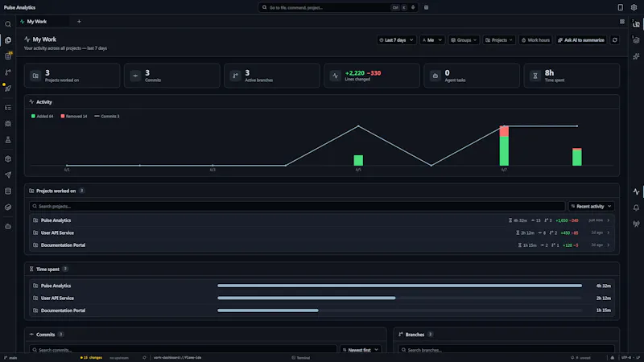
Task: Open the Recent activity sort dropdown
Action: pos(592,207)
